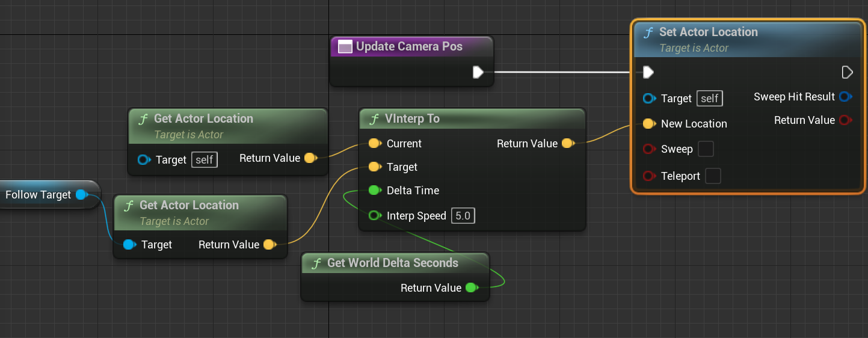Click the Set Actor Location Return Value pin
The width and height of the screenshot is (868, 338).
click(845, 120)
